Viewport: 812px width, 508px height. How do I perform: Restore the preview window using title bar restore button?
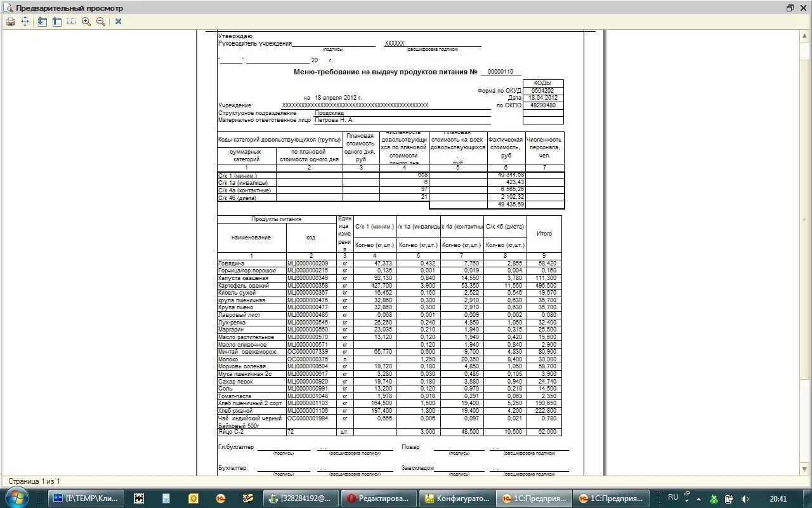[790, 8]
